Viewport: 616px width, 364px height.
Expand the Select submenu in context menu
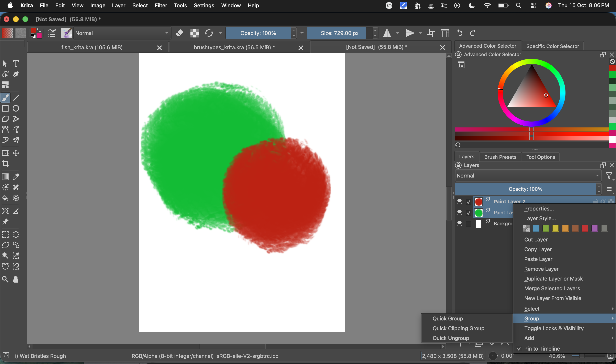[x=564, y=309]
